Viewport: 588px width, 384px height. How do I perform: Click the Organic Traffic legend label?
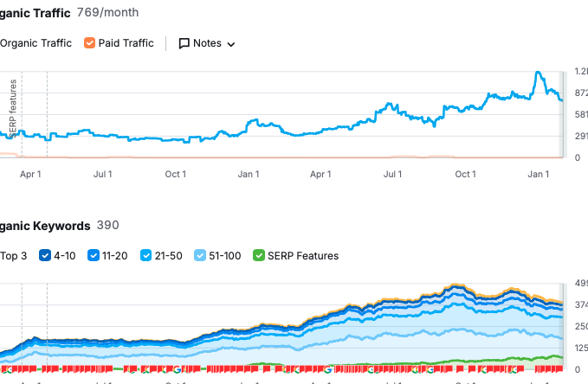point(36,43)
